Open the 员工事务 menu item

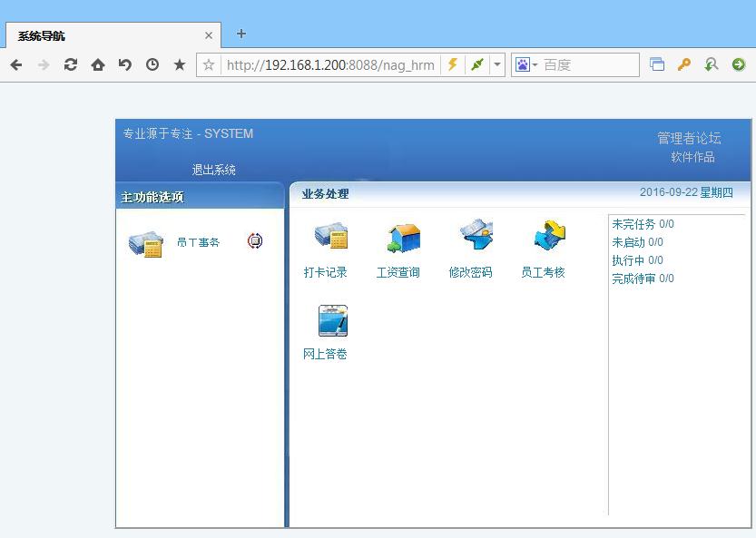coord(198,242)
